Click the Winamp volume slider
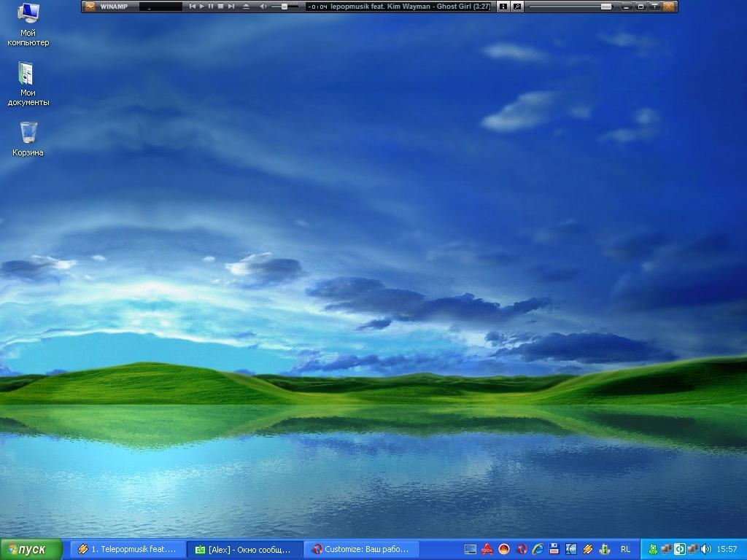 coord(284,7)
